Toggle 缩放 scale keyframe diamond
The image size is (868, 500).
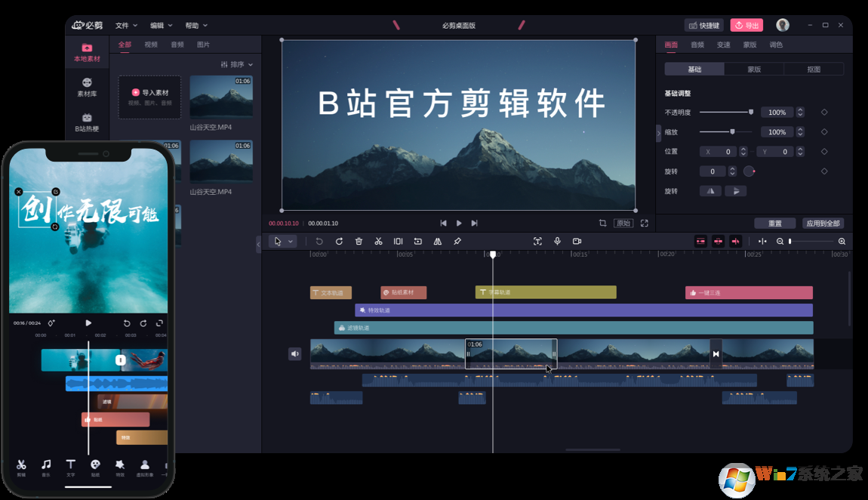click(x=824, y=131)
